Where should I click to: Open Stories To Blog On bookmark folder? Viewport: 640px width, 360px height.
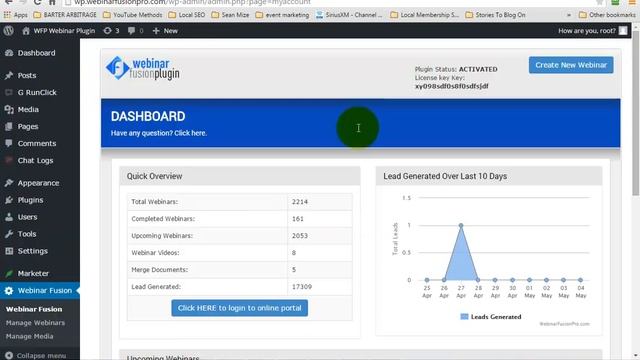496,15
